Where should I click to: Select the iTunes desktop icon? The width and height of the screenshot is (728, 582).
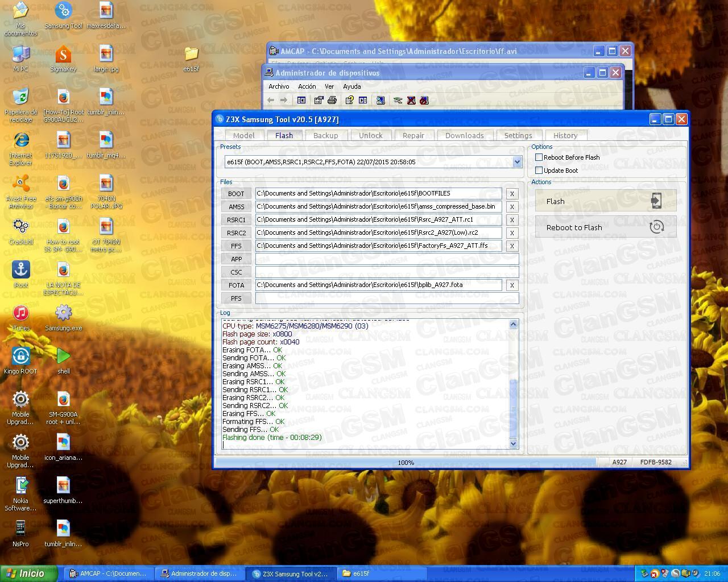[20, 318]
